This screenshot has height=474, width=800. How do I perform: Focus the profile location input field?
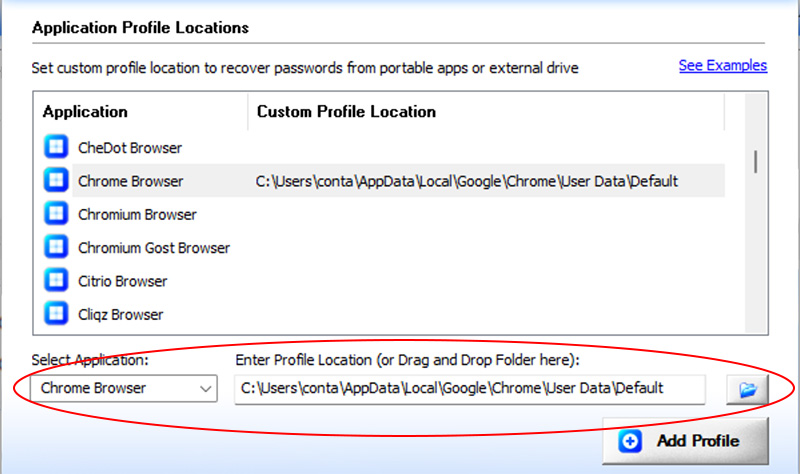click(x=470, y=389)
